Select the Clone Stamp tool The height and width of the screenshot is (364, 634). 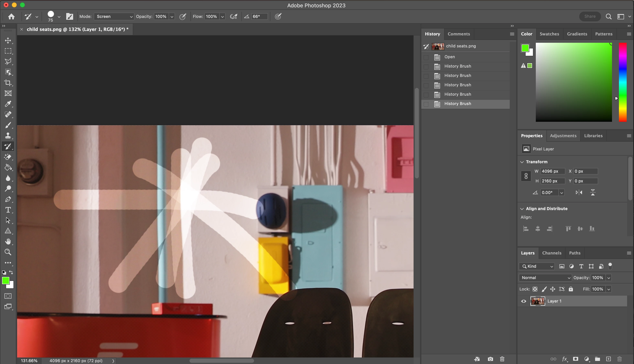8,136
